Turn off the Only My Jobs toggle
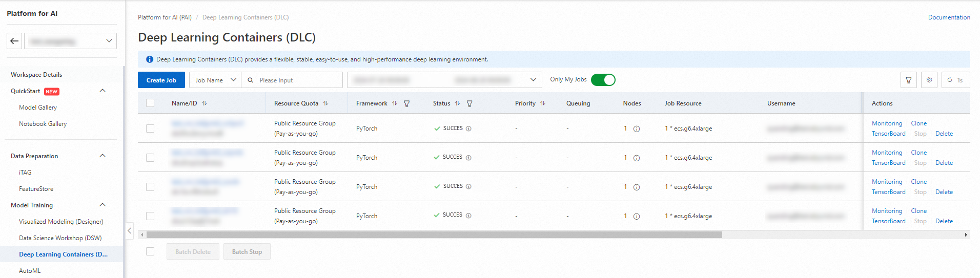This screenshot has height=278, width=980. [603, 80]
